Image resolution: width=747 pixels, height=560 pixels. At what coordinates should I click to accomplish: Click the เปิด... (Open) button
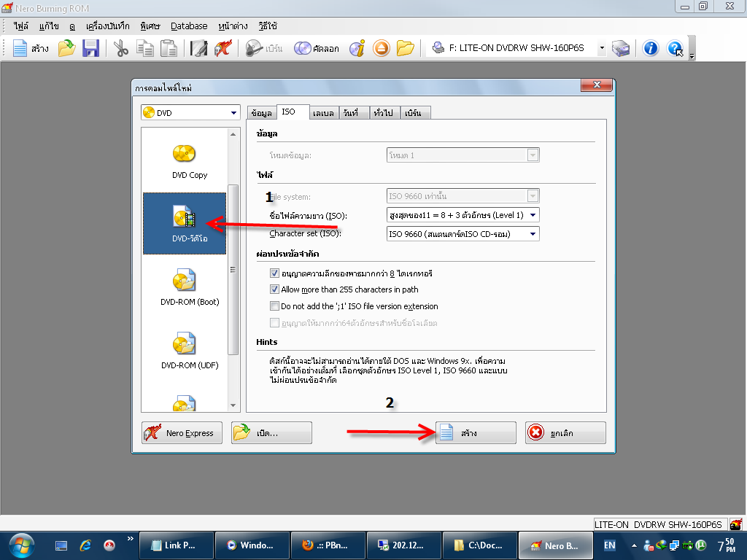coord(271,433)
